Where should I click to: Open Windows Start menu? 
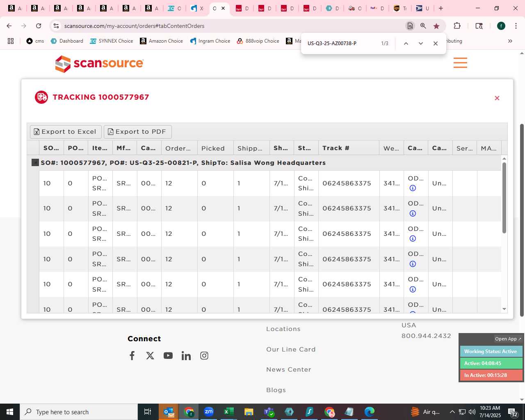pyautogui.click(x=10, y=412)
